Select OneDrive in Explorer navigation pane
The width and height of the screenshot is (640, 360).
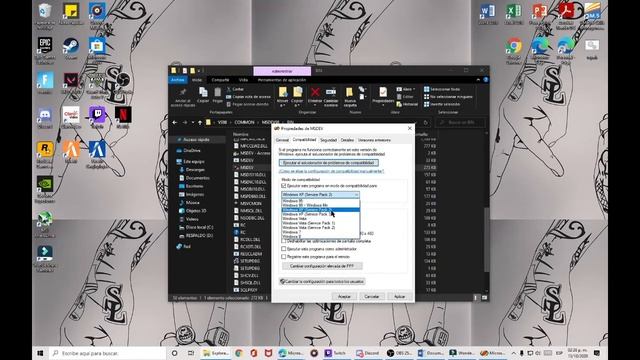coord(192,151)
